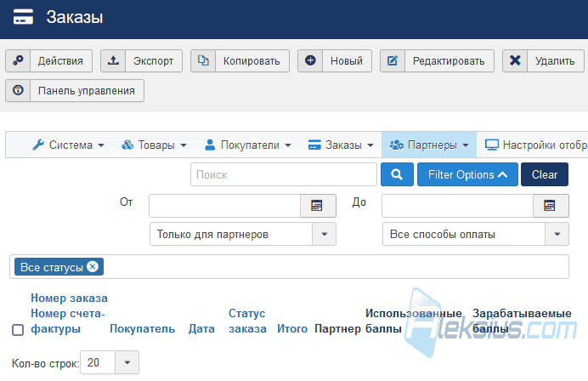This screenshot has height=381, width=588.
Task: Click the Новый button label
Action: 347,61
